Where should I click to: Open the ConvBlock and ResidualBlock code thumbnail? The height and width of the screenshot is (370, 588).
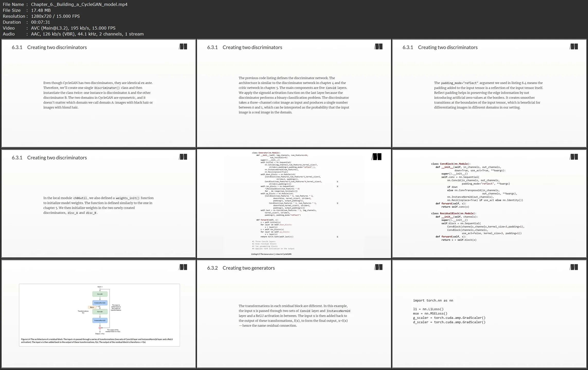coord(489,203)
